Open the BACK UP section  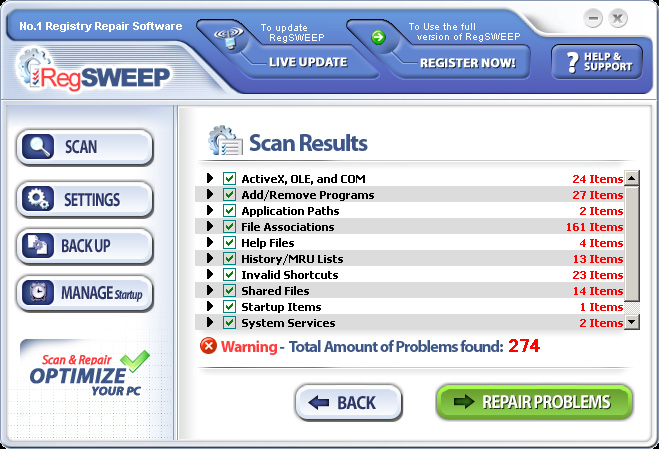[x=84, y=246]
